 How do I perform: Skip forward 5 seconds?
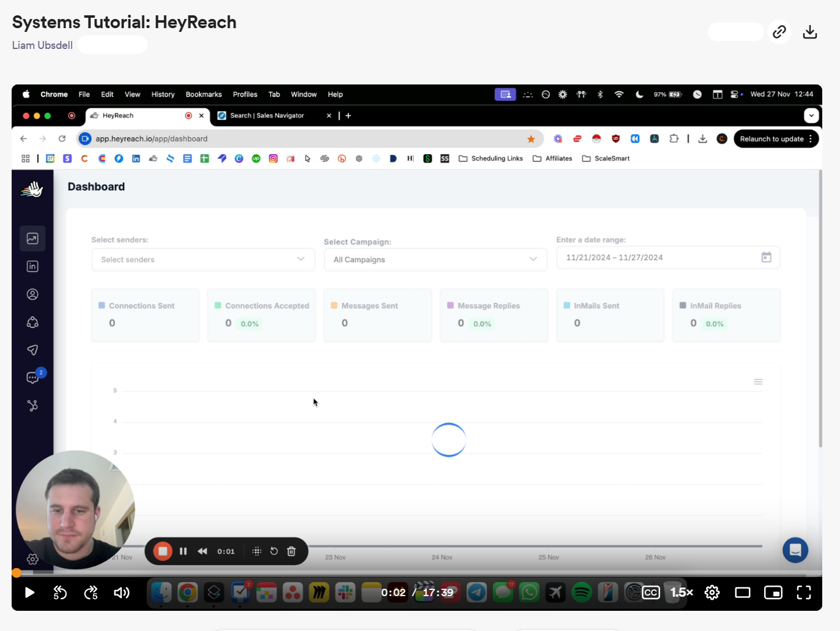[x=91, y=592]
